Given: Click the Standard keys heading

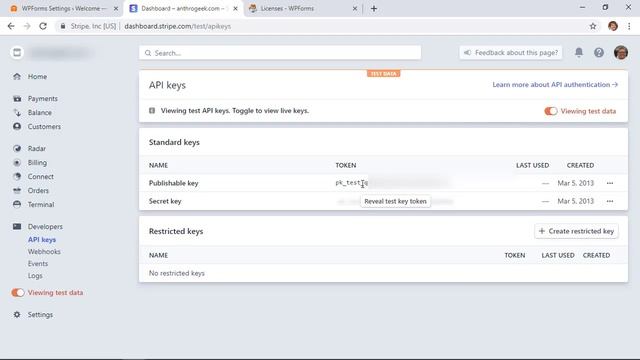Looking at the screenshot, I should click(174, 142).
